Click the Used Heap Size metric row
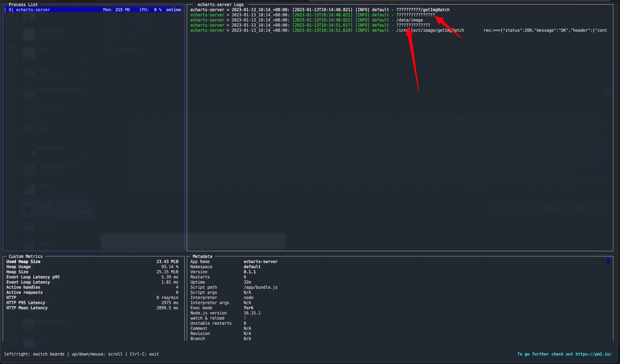Image resolution: width=620 pixels, height=364 pixels. click(23, 262)
